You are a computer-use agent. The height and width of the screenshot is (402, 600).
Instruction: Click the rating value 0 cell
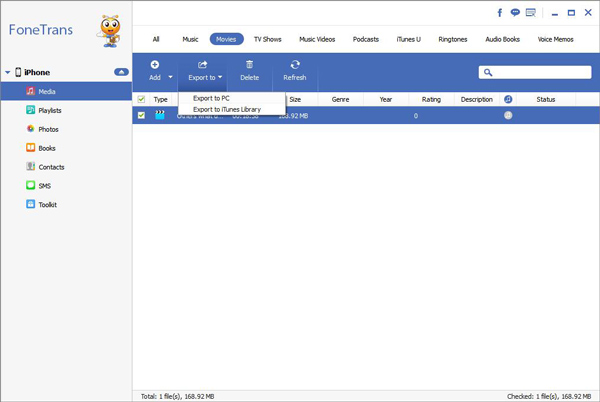416,116
